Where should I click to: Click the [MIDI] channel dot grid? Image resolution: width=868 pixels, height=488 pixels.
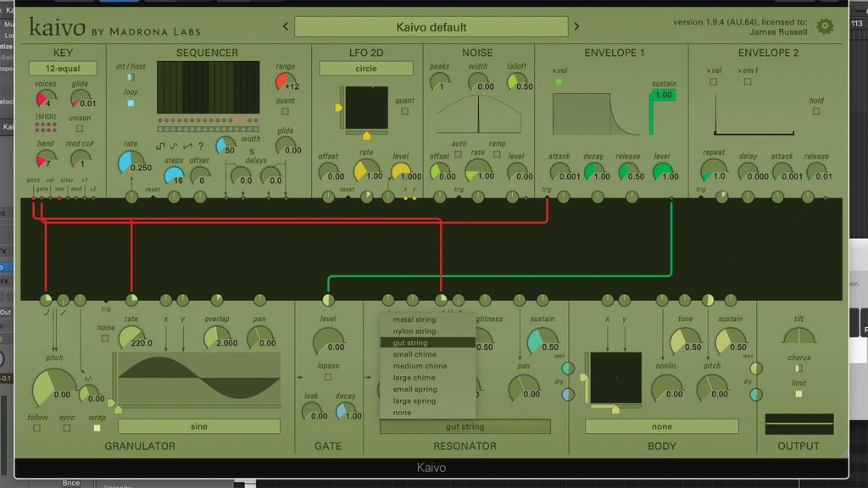click(x=46, y=127)
